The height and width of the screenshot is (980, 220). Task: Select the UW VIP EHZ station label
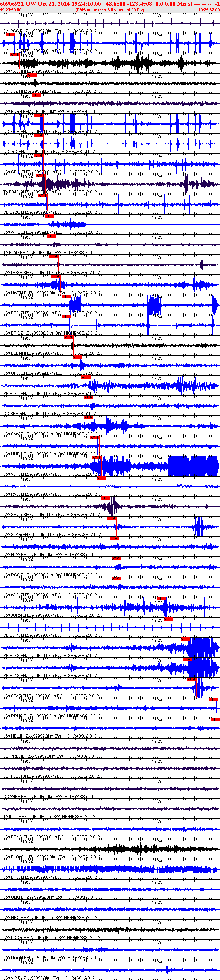49,978
